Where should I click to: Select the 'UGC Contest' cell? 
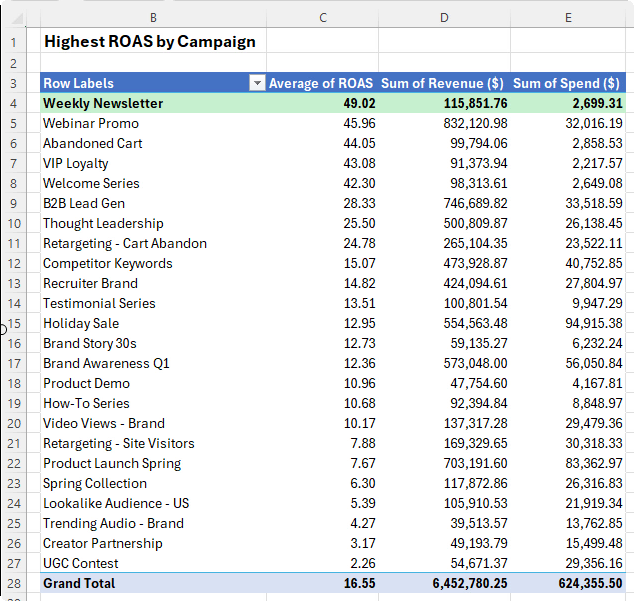(153, 563)
